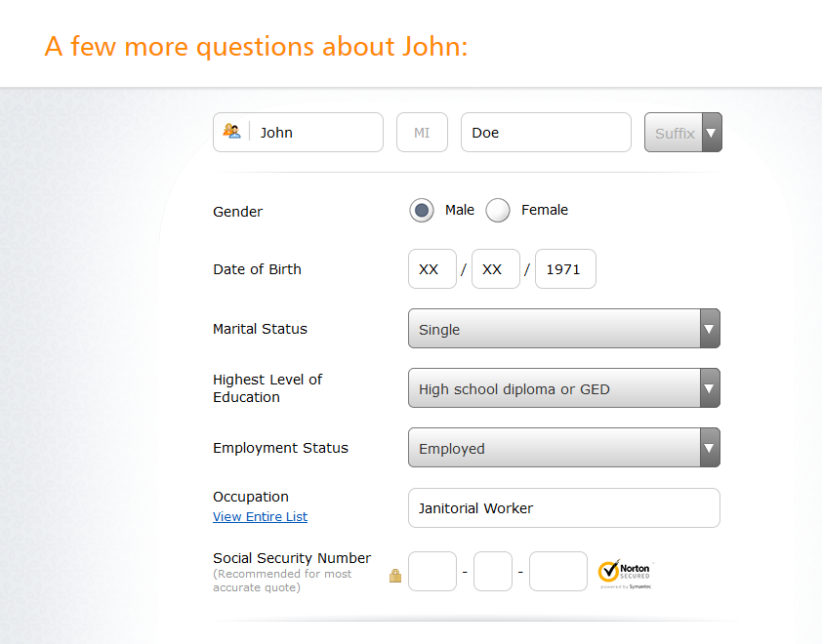Click the MI middle initial field
822x644 pixels.
422,132
